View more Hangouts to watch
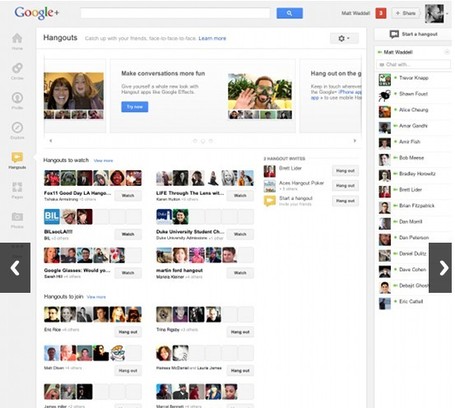 click(103, 161)
